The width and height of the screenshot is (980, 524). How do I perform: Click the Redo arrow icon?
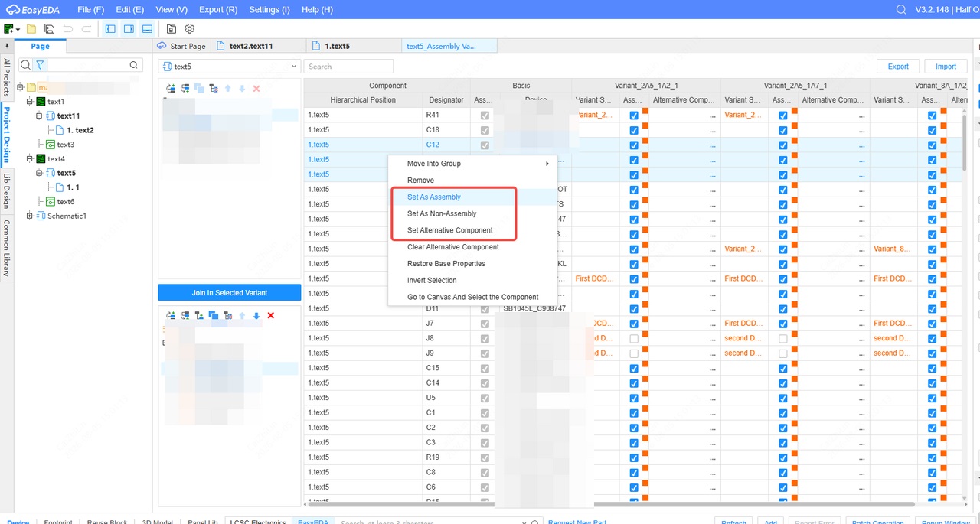(87, 29)
